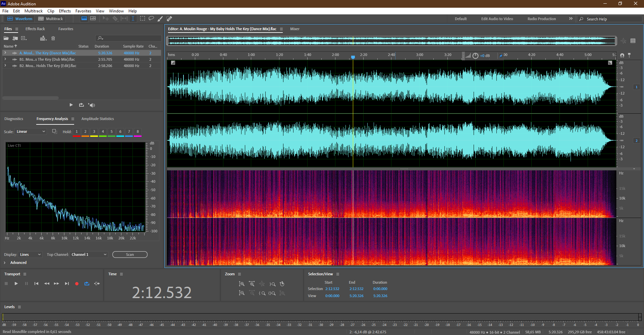Screen dimensions: 644x335
Task: Click the fade-in handle on waveform
Action: [173, 63]
